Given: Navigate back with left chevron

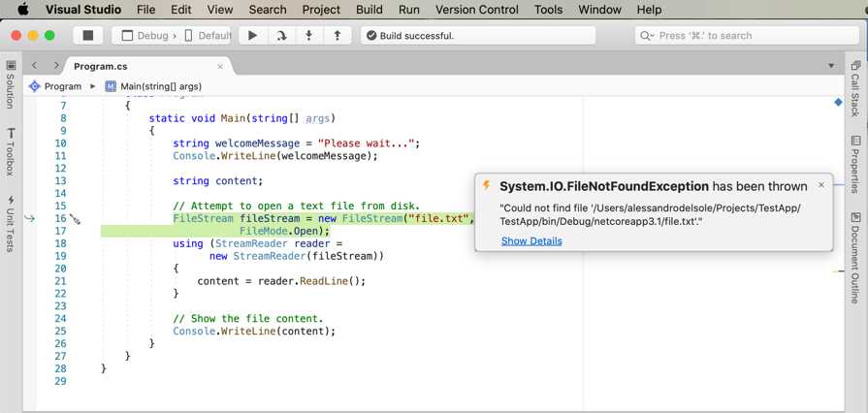Looking at the screenshot, I should [x=34, y=65].
